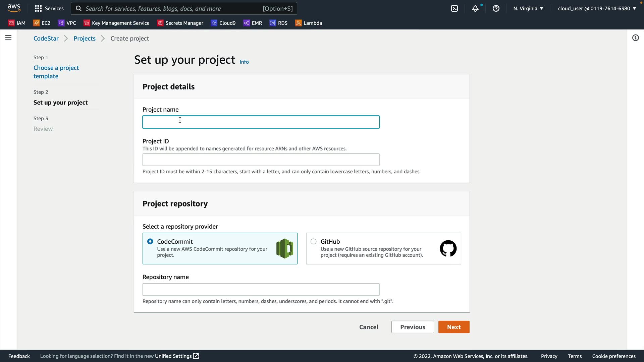Screen dimensions: 644x362
Task: Open the side navigation hamburger menu
Action: coord(8,38)
